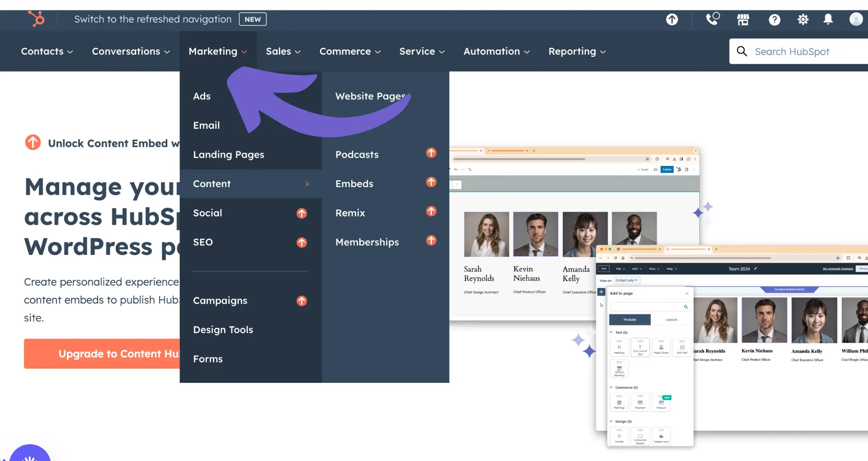Open the calling phone icon

coord(713,19)
